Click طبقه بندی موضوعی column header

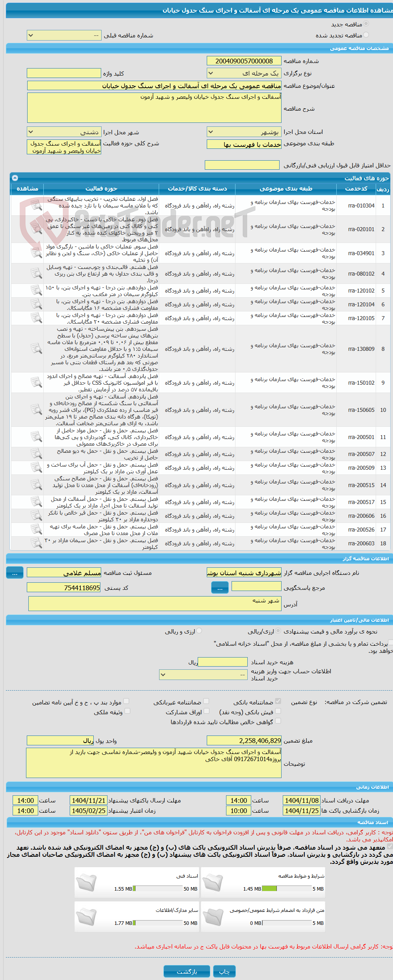[286, 189]
